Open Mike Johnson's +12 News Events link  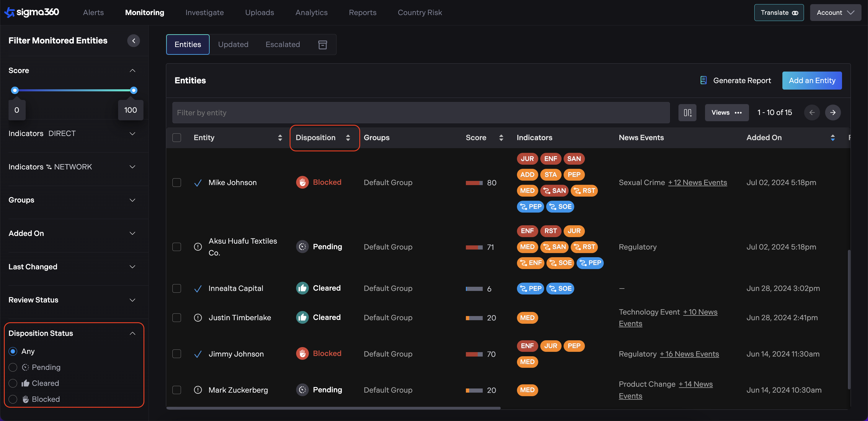pos(697,182)
